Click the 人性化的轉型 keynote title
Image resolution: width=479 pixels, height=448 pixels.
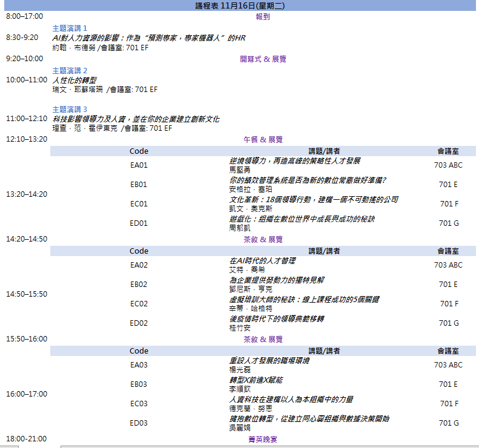[x=74, y=80]
